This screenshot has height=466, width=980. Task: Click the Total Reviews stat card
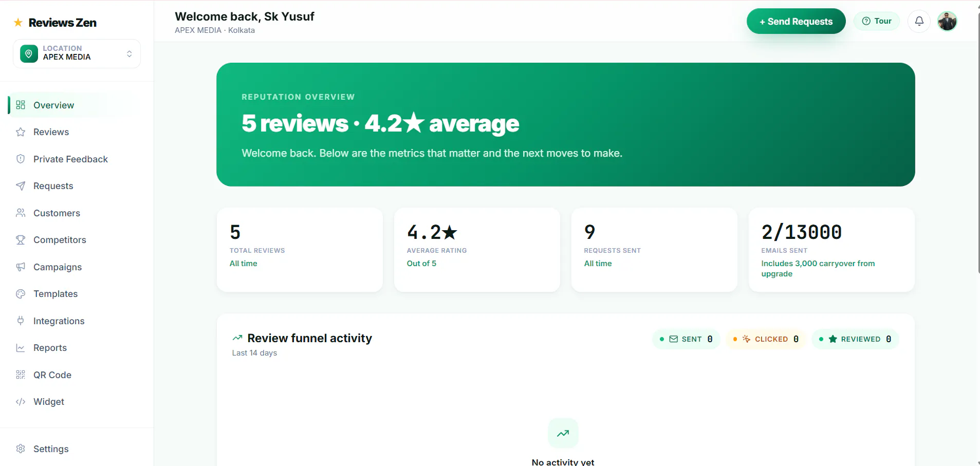point(300,250)
